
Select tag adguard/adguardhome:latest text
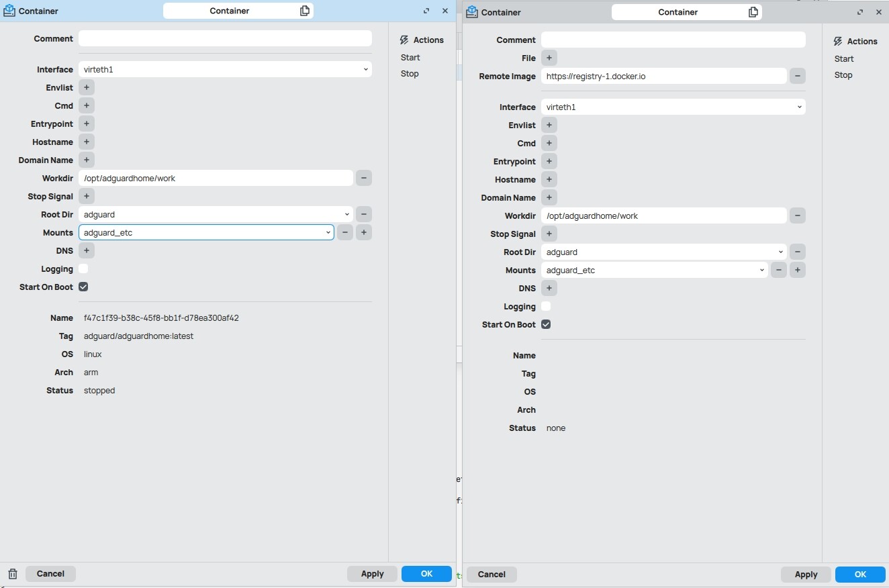tap(138, 336)
